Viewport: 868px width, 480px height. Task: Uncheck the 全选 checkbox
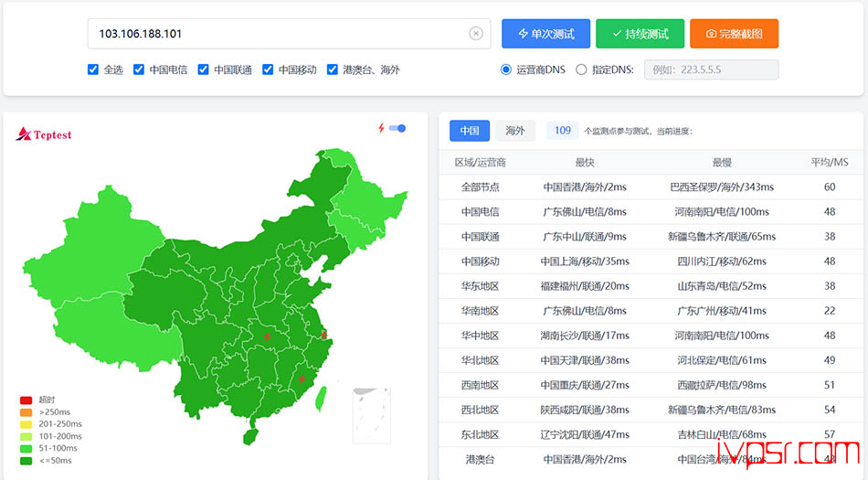pos(93,69)
